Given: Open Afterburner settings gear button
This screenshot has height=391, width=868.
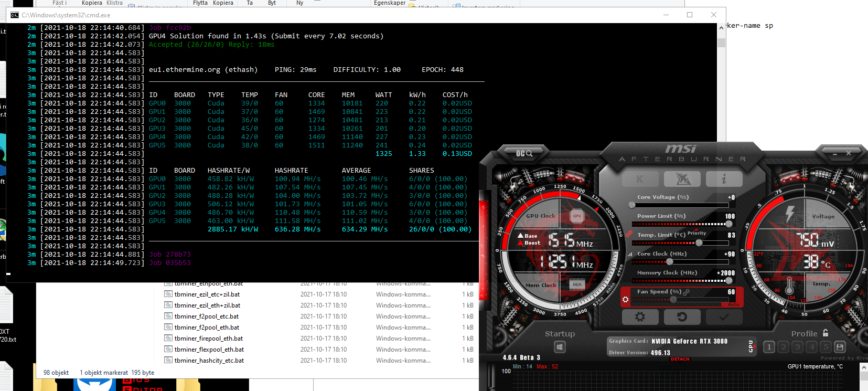Looking at the screenshot, I should point(640,317).
